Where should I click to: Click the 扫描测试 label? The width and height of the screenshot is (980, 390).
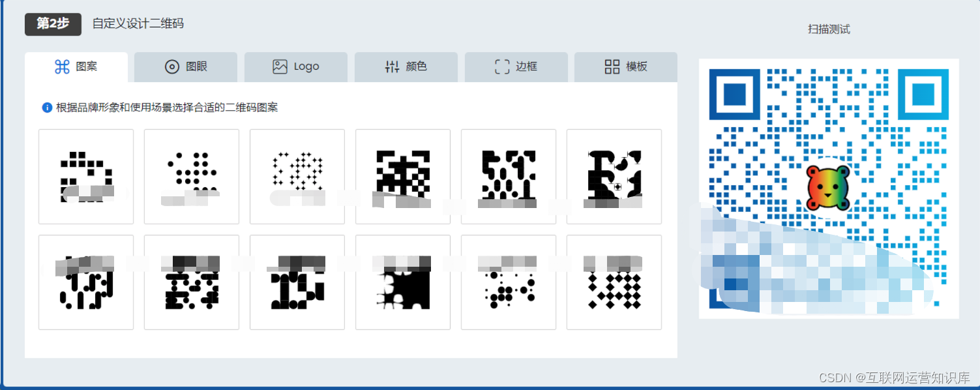click(x=829, y=29)
